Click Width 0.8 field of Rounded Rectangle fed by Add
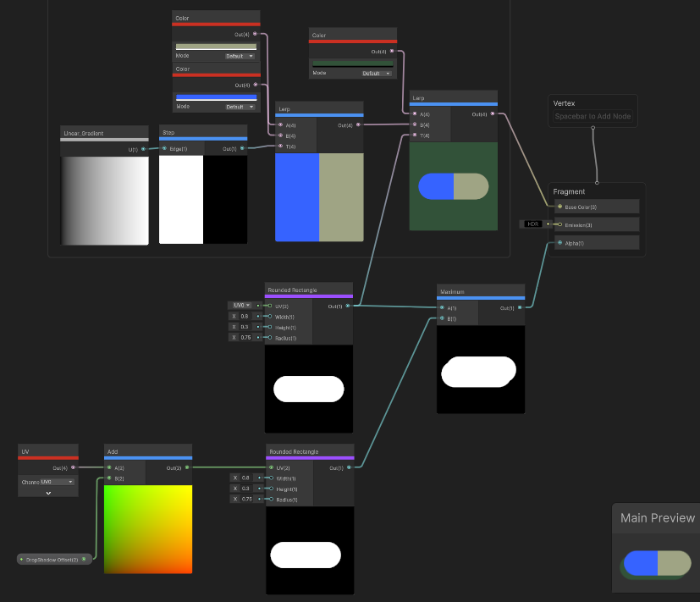Screen dimensions: 700x602 [x=245, y=478]
